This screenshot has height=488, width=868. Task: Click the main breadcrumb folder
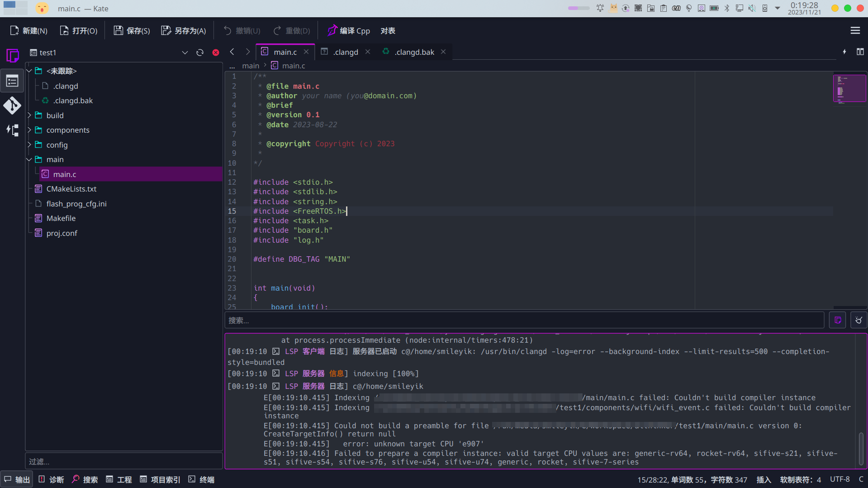(x=251, y=66)
